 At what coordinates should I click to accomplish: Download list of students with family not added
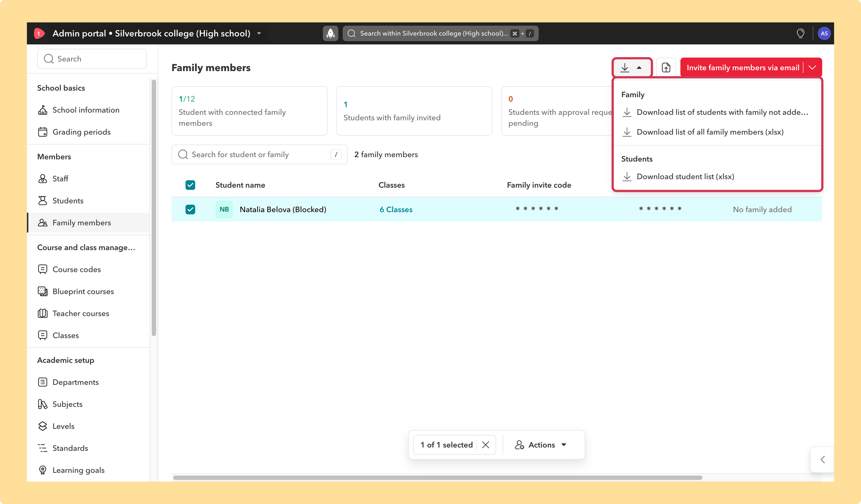(x=717, y=112)
